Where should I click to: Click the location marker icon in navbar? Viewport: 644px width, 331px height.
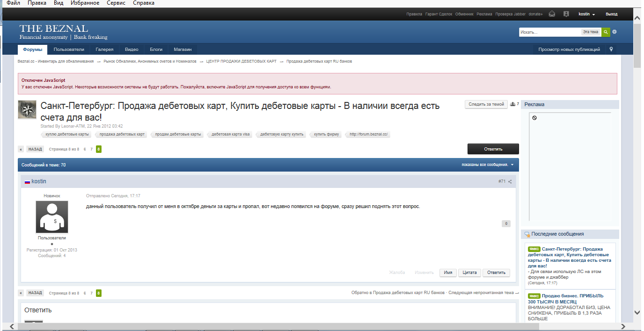611,49
